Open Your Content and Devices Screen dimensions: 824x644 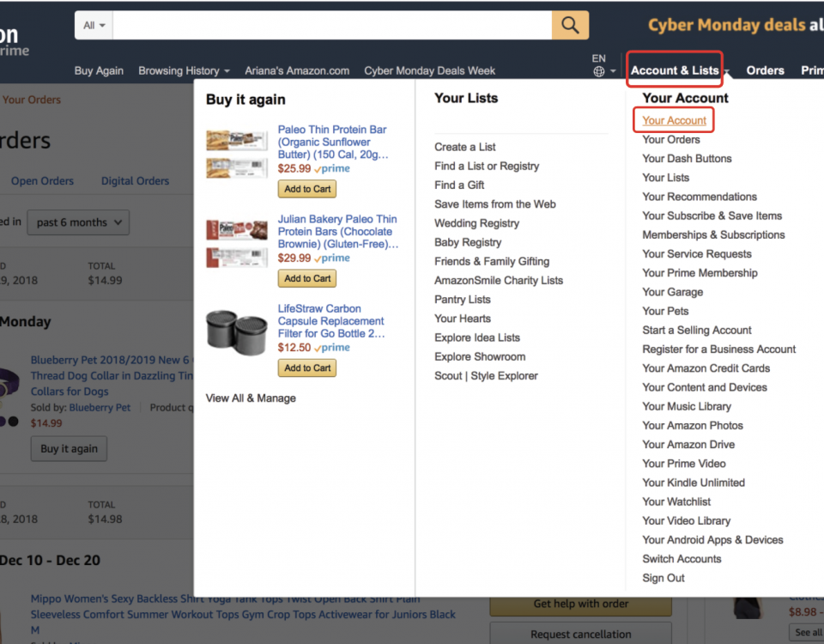pyautogui.click(x=705, y=387)
